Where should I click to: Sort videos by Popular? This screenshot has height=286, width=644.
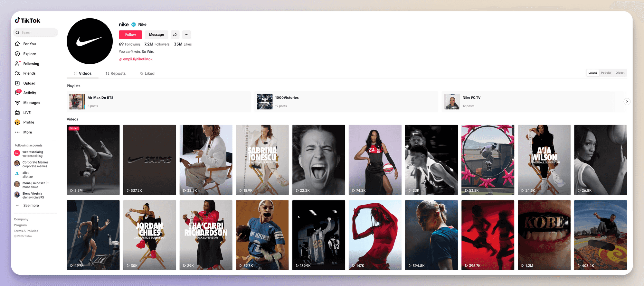[606, 73]
